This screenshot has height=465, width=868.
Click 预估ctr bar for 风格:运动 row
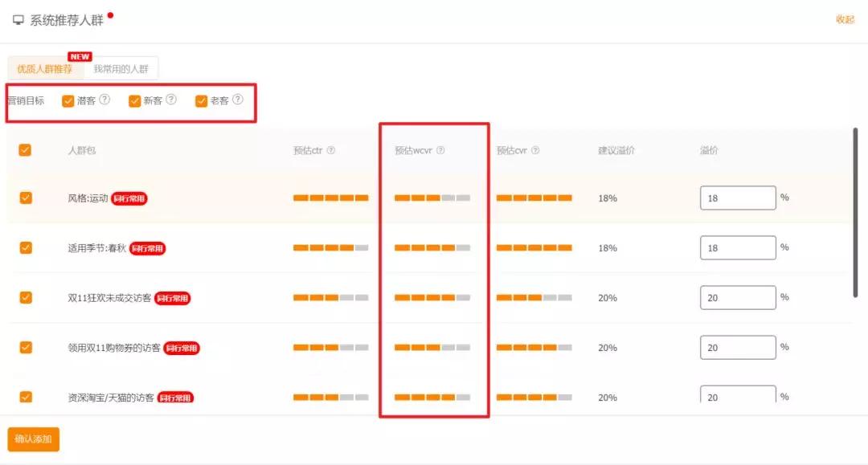tap(330, 198)
